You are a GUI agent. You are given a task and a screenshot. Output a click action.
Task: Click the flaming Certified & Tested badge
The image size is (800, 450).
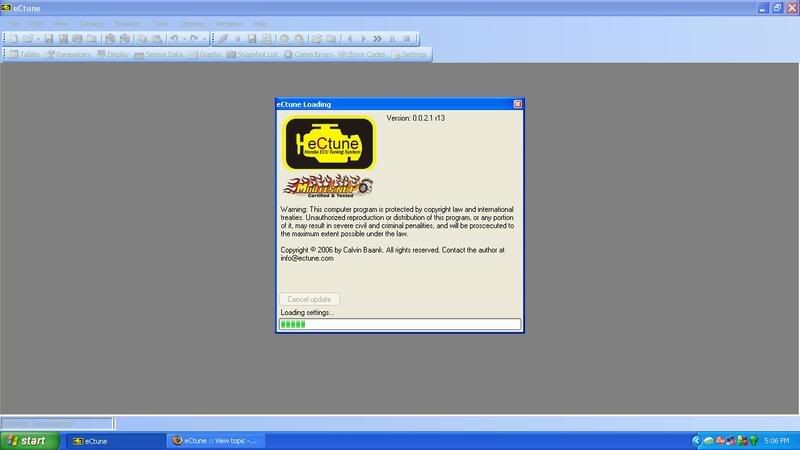click(x=329, y=186)
